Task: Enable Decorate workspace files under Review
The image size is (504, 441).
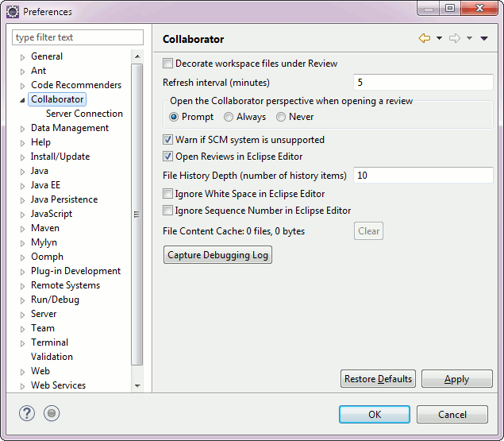Action: tap(168, 64)
